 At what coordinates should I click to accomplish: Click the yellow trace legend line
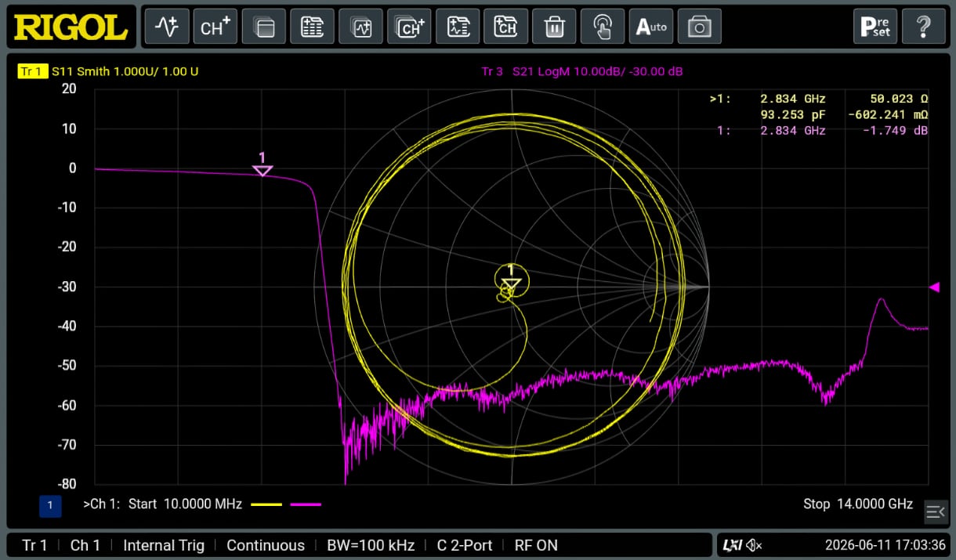[x=266, y=505]
